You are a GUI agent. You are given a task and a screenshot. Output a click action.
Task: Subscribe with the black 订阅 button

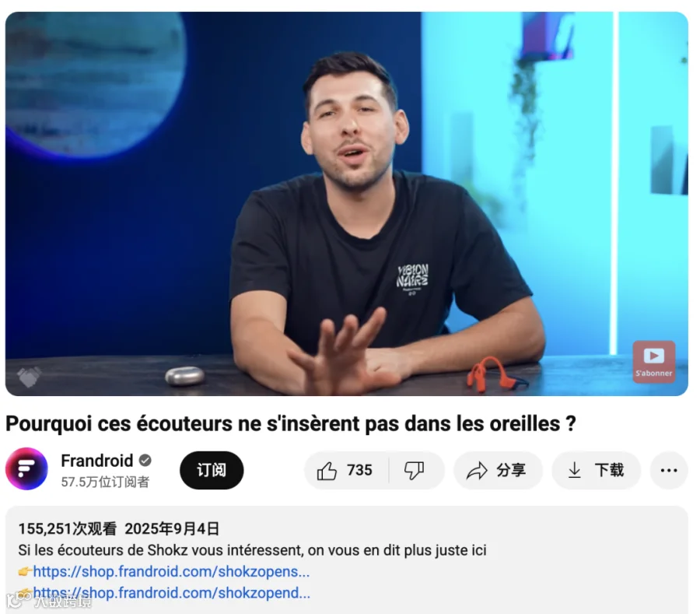[212, 470]
